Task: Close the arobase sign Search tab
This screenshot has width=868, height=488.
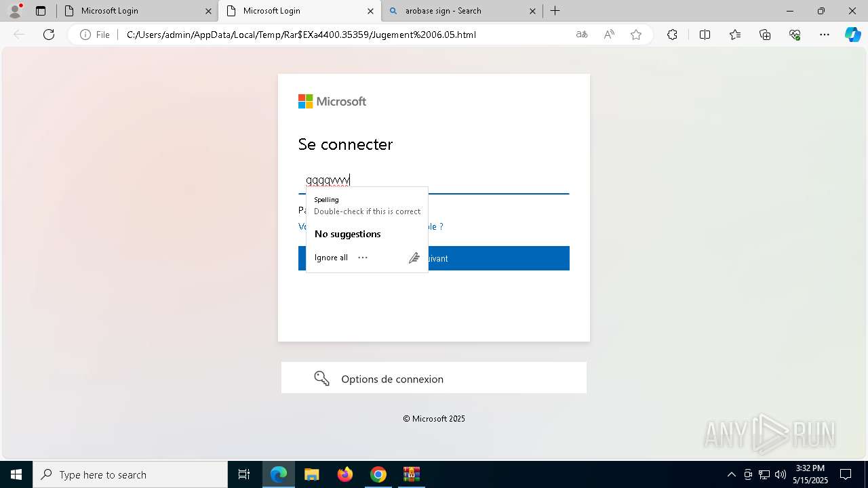Action: tap(532, 11)
